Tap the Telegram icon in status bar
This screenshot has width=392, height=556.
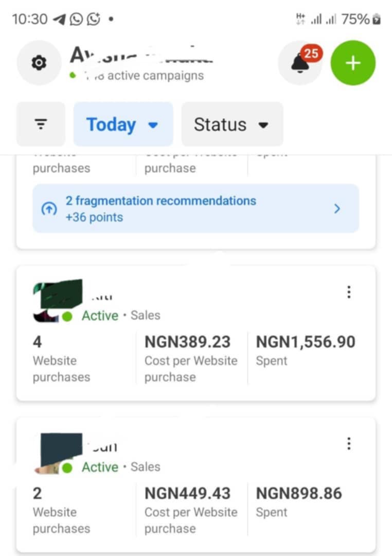pyautogui.click(x=59, y=19)
